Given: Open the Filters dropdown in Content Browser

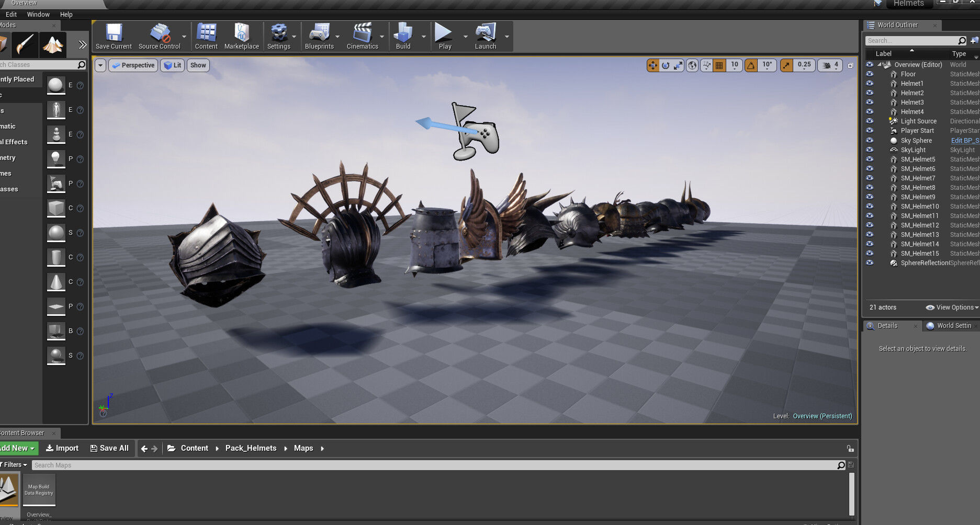Looking at the screenshot, I should 14,465.
